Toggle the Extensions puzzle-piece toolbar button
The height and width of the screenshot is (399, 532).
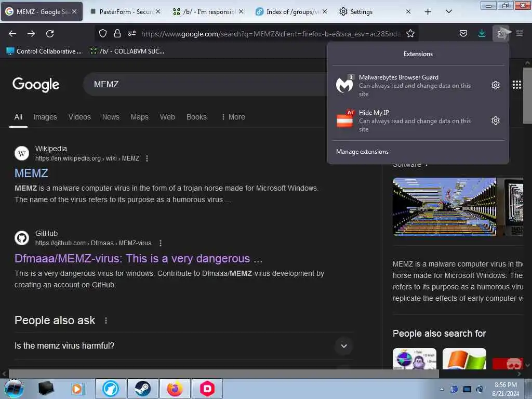501,33
